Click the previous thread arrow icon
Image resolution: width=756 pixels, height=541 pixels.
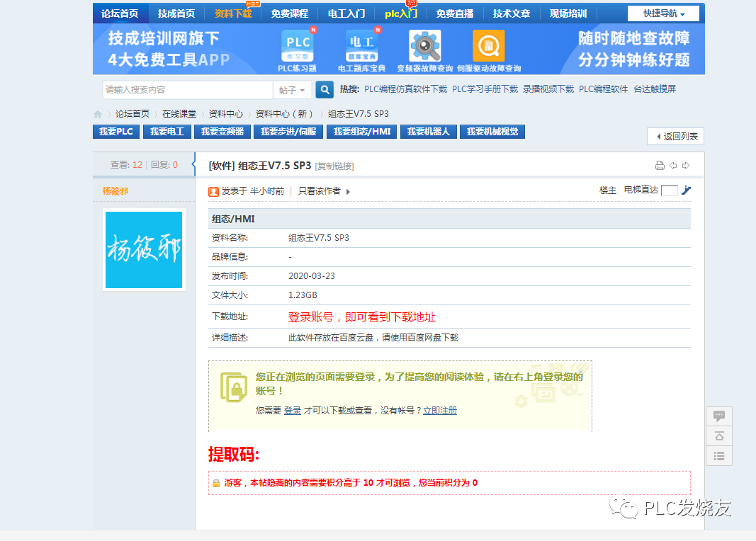[673, 165]
